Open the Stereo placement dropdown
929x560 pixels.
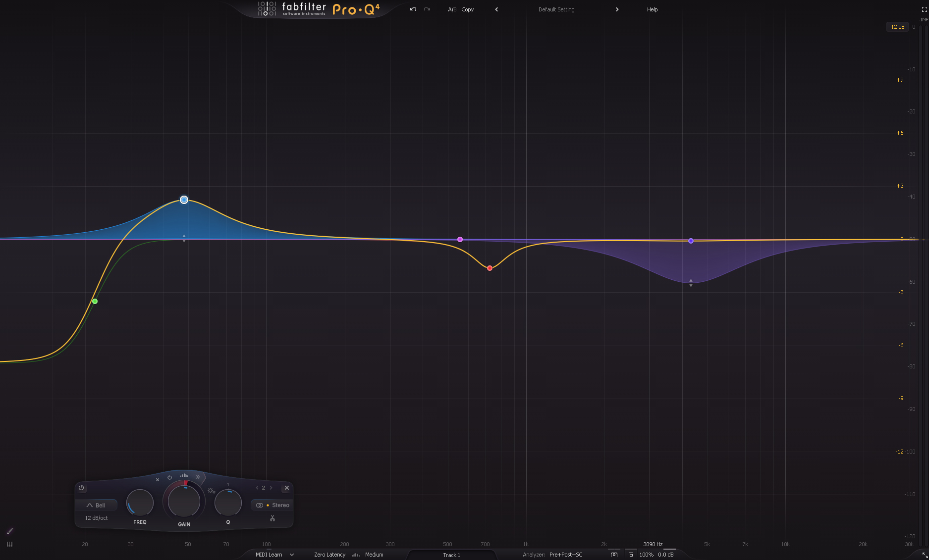273,505
